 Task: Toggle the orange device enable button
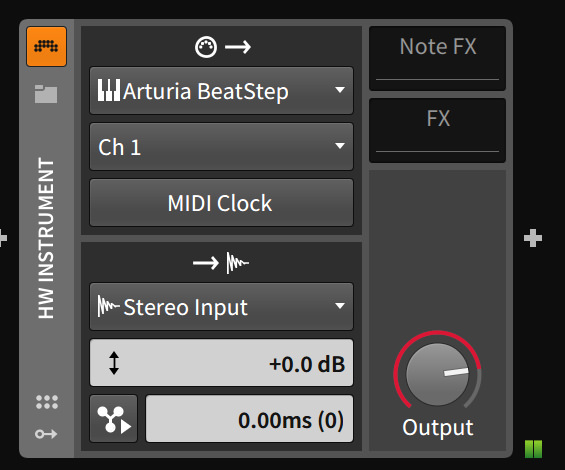click(x=46, y=46)
